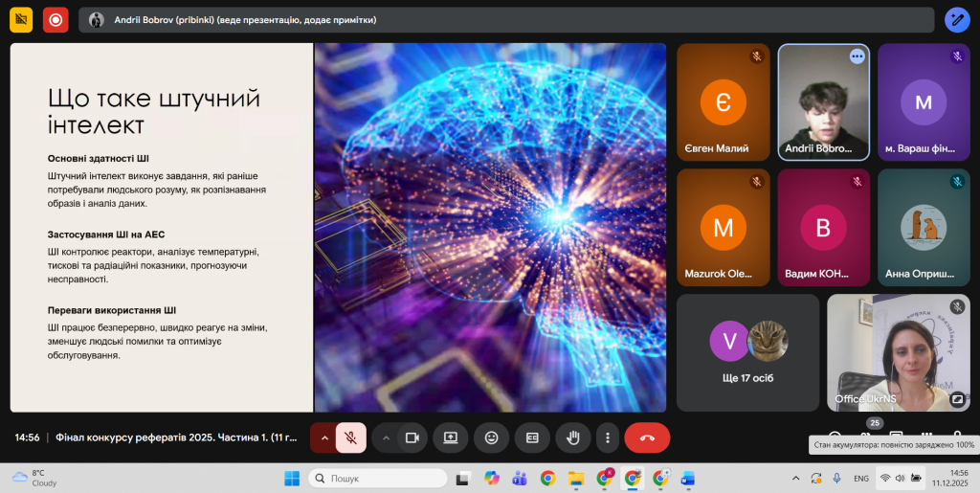Image resolution: width=980 pixels, height=493 pixels.
Task: Unmute the microphone
Action: click(351, 437)
